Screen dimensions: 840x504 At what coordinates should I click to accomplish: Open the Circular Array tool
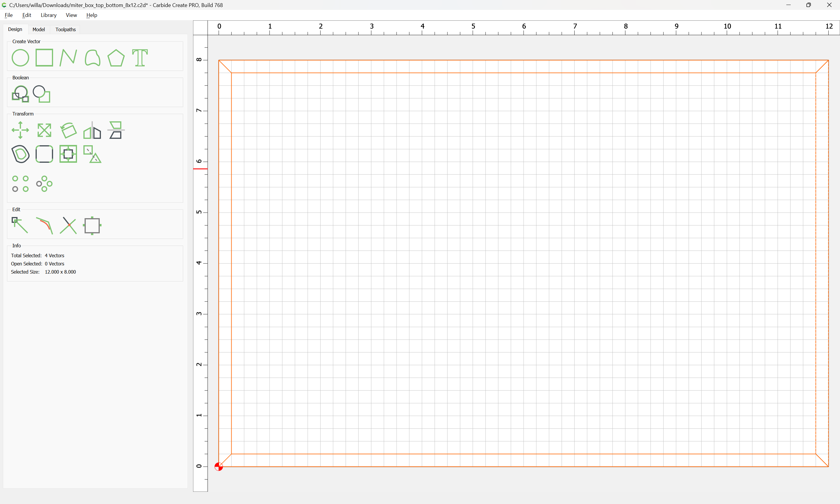[x=44, y=184]
